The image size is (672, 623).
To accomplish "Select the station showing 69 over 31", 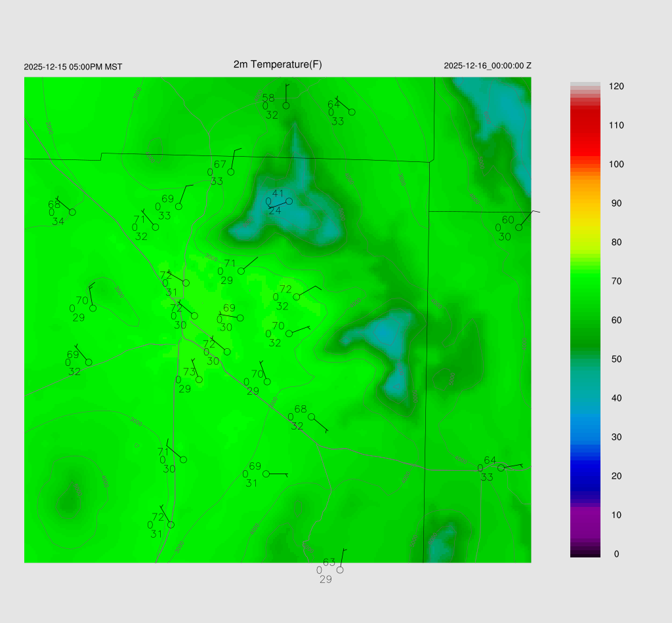I will (x=266, y=473).
